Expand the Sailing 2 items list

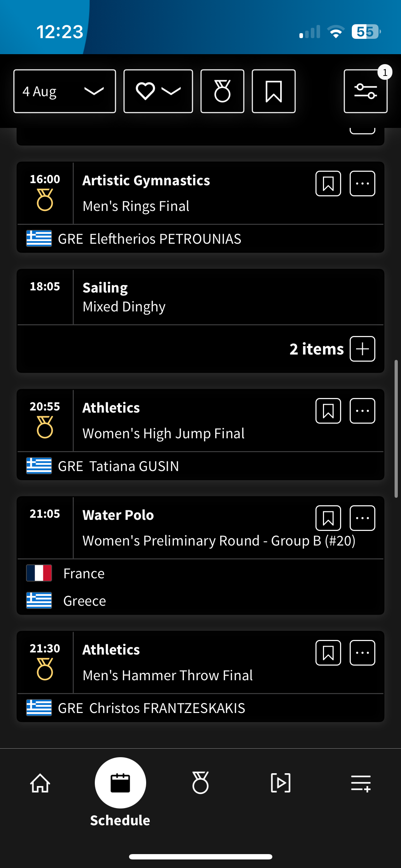pos(363,349)
